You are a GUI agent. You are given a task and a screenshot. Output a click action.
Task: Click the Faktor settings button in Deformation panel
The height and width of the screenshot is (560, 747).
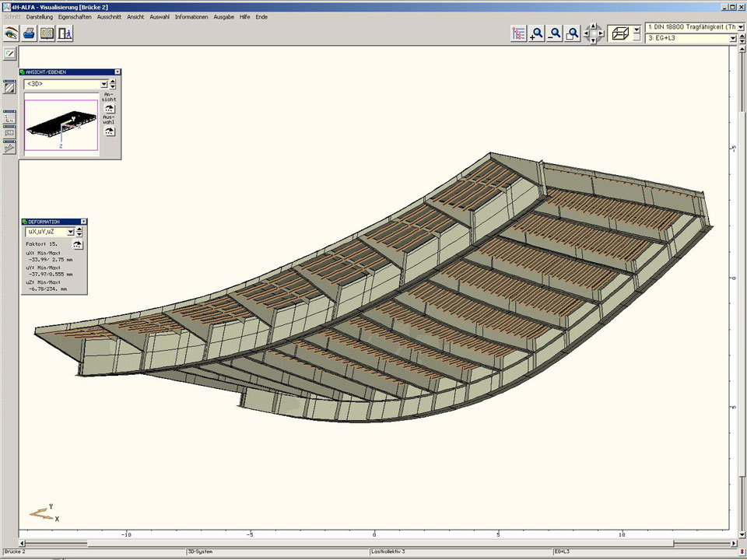pos(78,244)
